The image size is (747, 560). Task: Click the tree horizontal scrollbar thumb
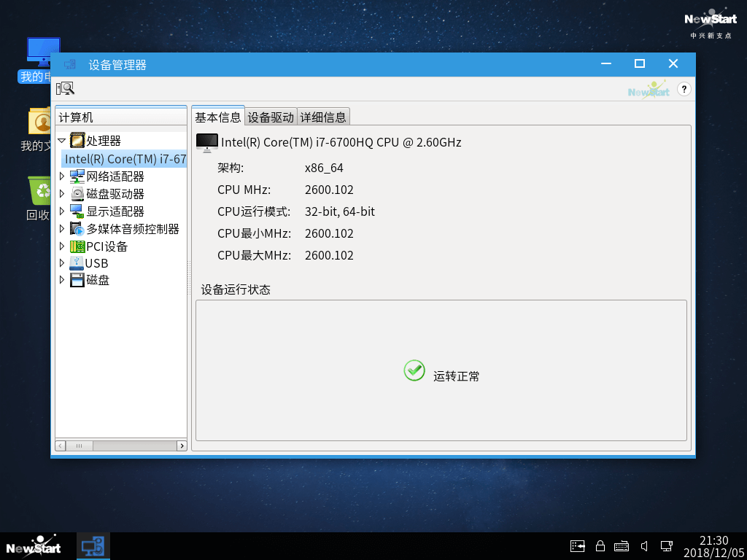point(79,446)
